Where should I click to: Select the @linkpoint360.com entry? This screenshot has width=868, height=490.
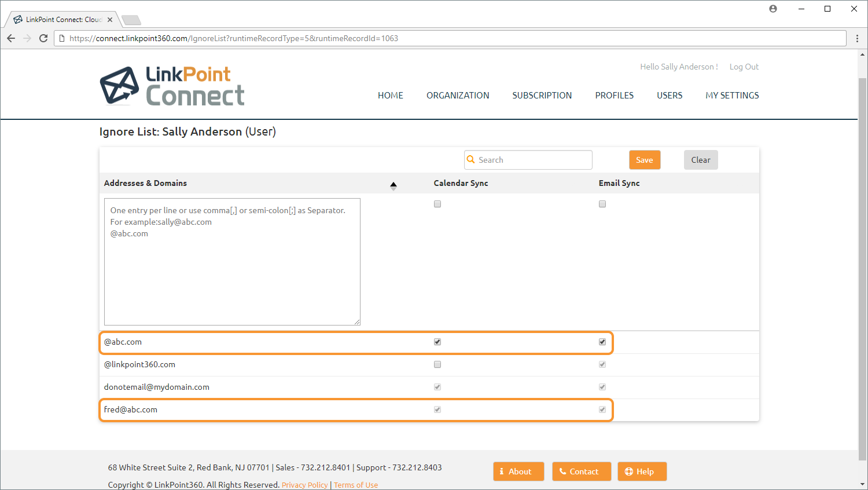[139, 364]
